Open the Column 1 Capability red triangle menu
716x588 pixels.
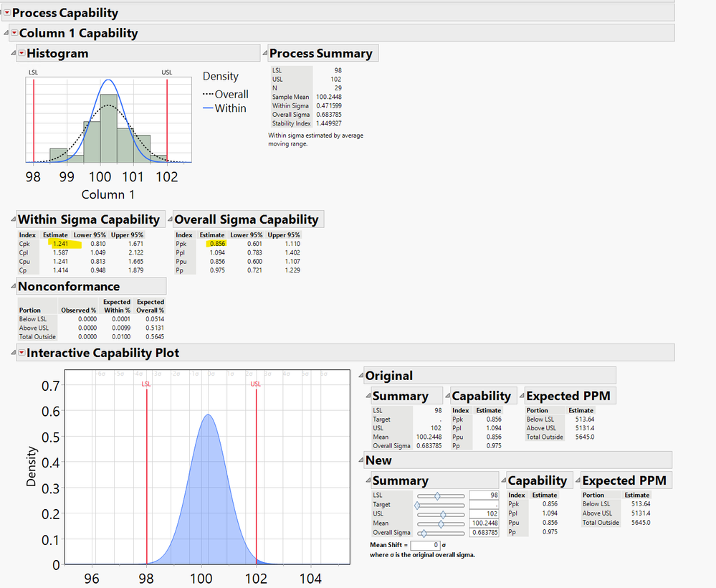[14, 32]
